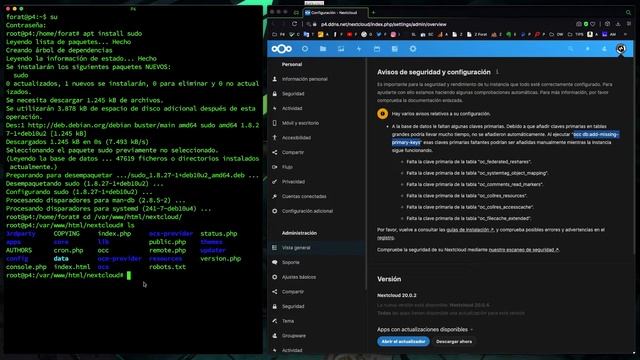The image size is (640, 360).
Task: Click the 'oc_filecache_extended' warning line
Action: coord(469,218)
